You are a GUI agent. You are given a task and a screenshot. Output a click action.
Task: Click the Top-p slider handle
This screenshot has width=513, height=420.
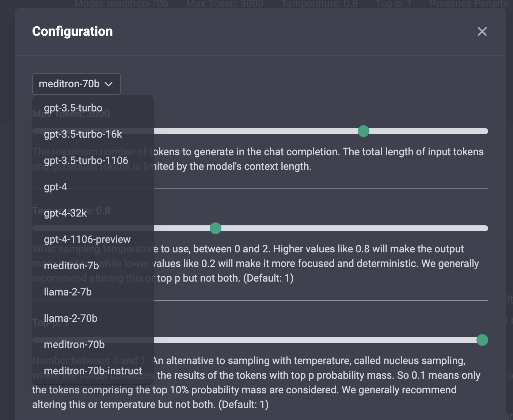[x=482, y=340]
